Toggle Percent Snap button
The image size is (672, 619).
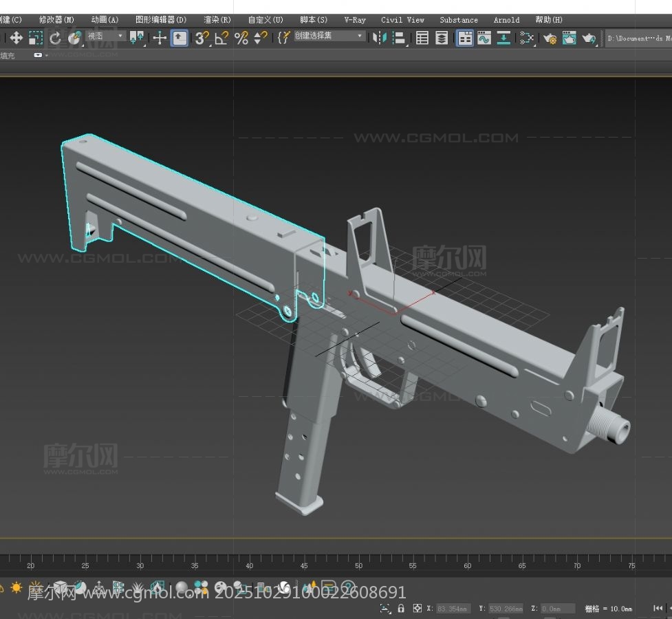[241, 39]
